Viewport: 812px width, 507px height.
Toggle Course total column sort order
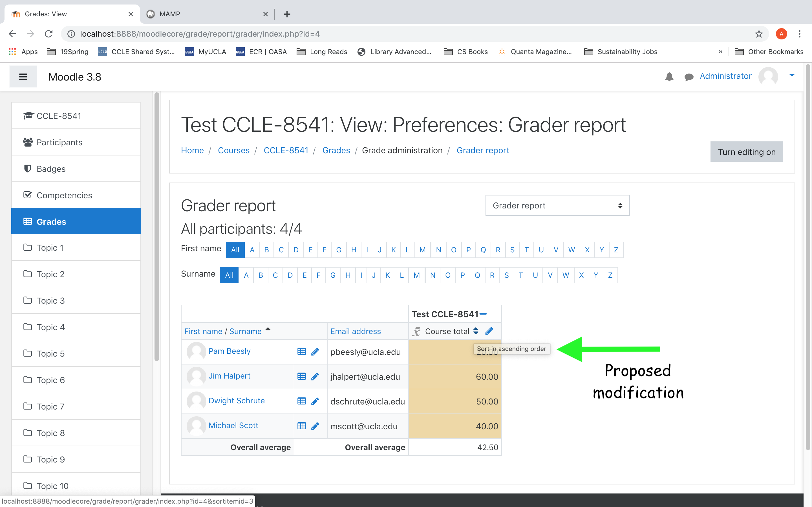(476, 331)
